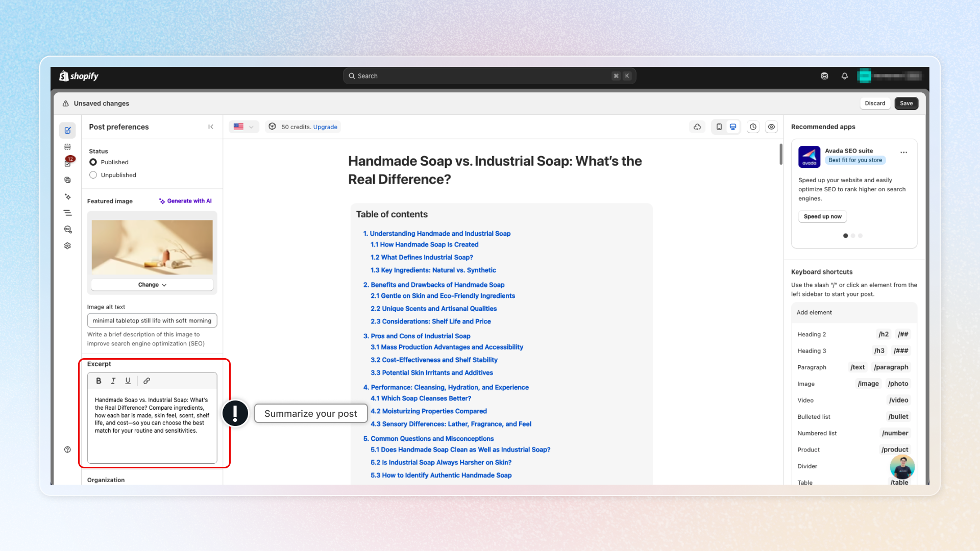Screen dimensions: 980x551
Task: Click the Image alt text input field
Action: [x=152, y=320]
